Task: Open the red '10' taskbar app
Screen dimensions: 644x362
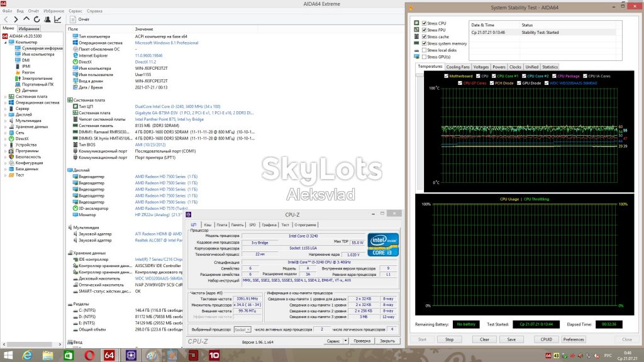Action: 214,356
